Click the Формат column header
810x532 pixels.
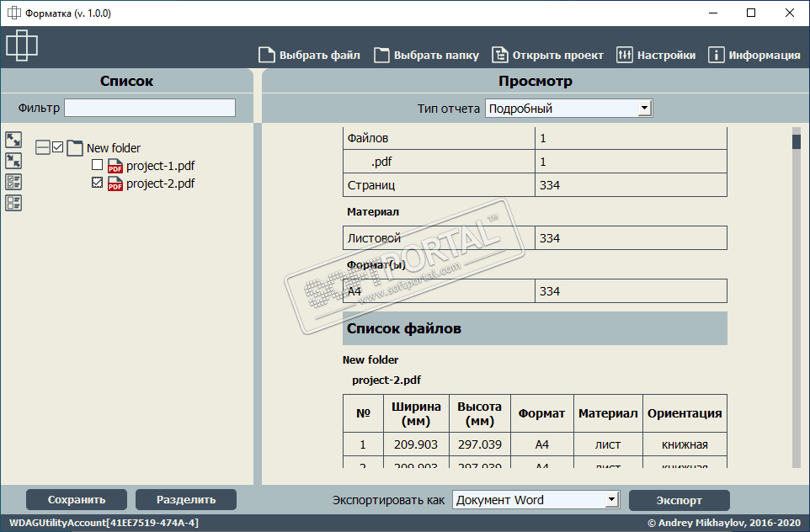pos(542,413)
